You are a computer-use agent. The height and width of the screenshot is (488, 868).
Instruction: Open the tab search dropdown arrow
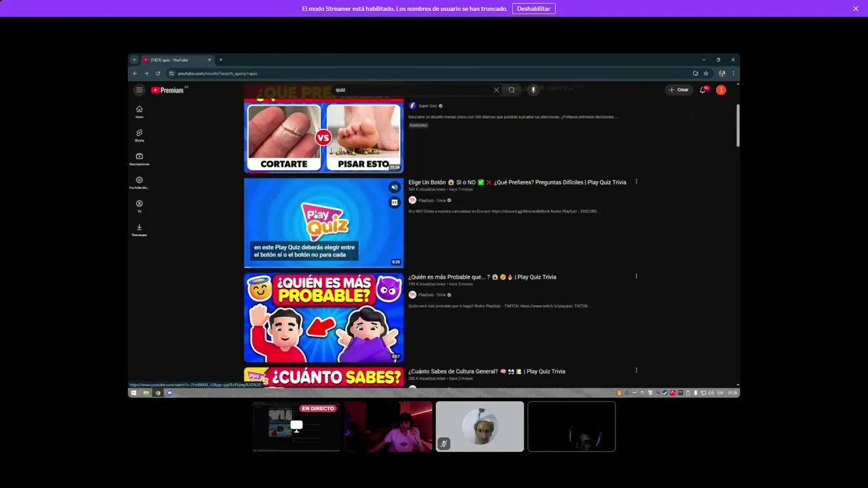click(134, 60)
